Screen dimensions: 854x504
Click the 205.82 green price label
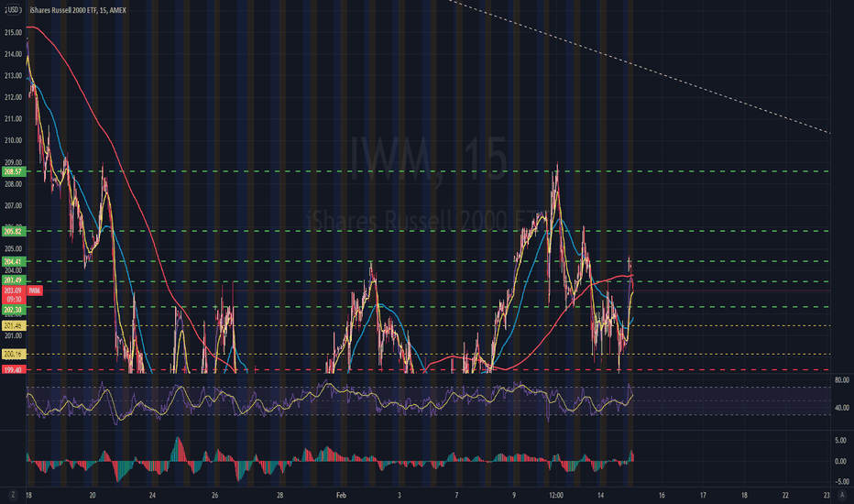tap(13, 232)
